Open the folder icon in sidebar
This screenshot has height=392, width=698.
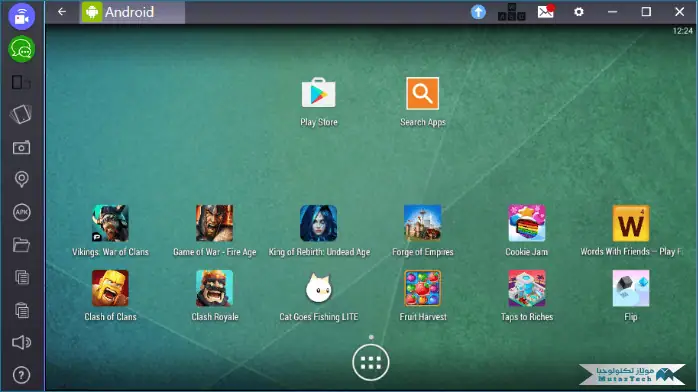click(x=21, y=245)
